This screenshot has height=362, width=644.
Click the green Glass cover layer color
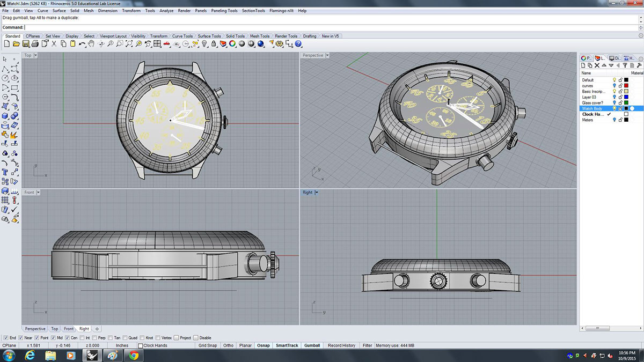pyautogui.click(x=626, y=103)
